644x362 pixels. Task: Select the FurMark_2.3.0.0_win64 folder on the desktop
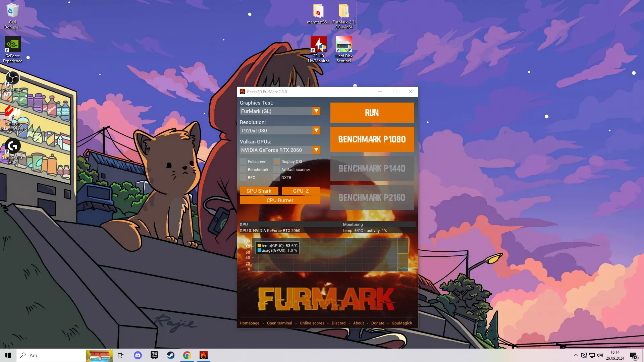pos(344,16)
